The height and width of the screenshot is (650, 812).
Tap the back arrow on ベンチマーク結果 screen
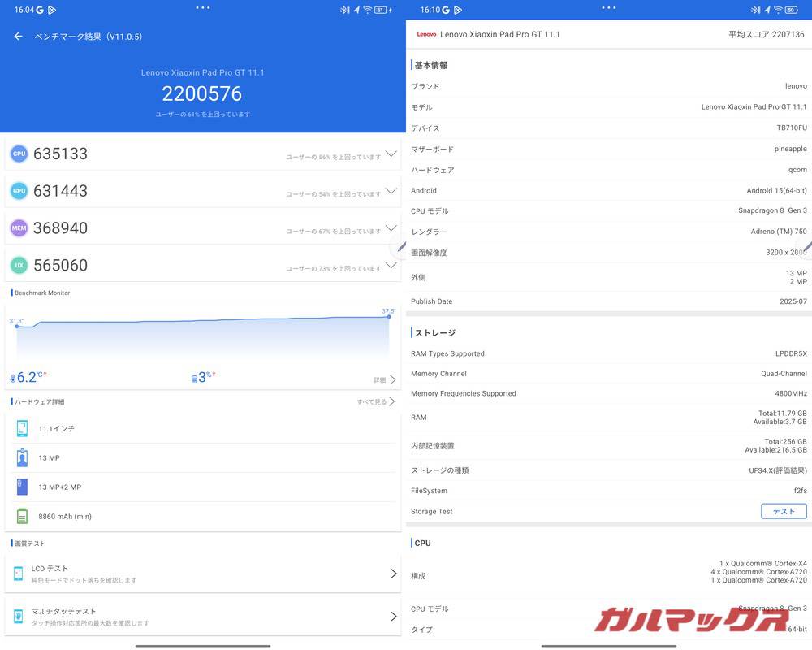[x=17, y=36]
